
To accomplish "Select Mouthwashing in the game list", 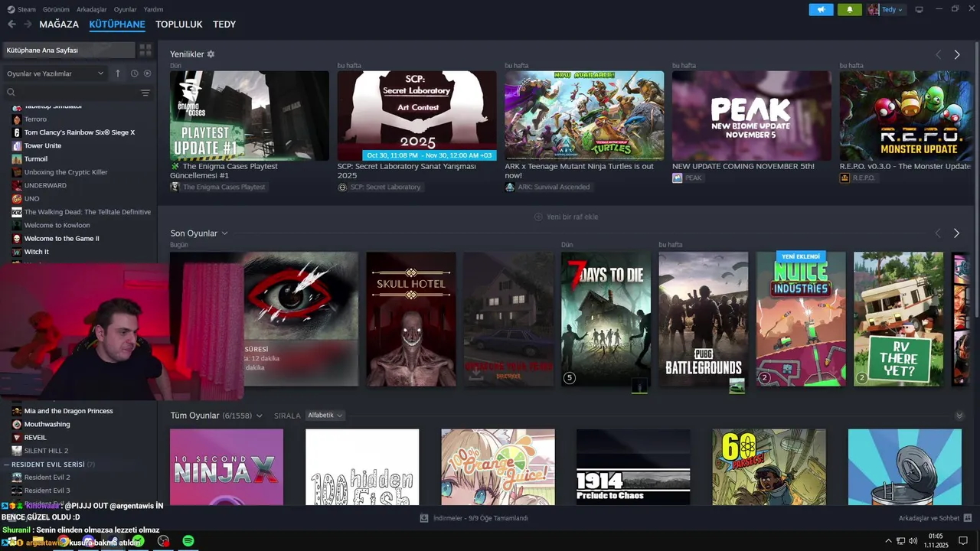I will [47, 424].
